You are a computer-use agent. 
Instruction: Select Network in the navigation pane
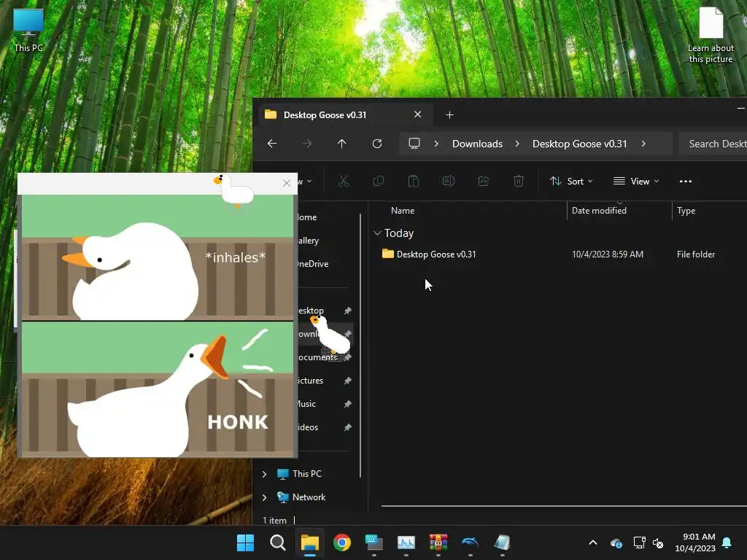pyautogui.click(x=309, y=497)
